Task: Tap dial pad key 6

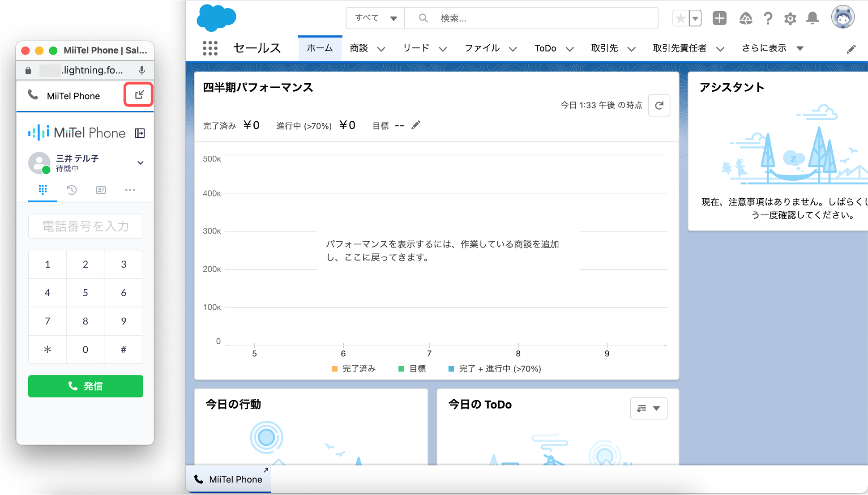Action: point(124,293)
